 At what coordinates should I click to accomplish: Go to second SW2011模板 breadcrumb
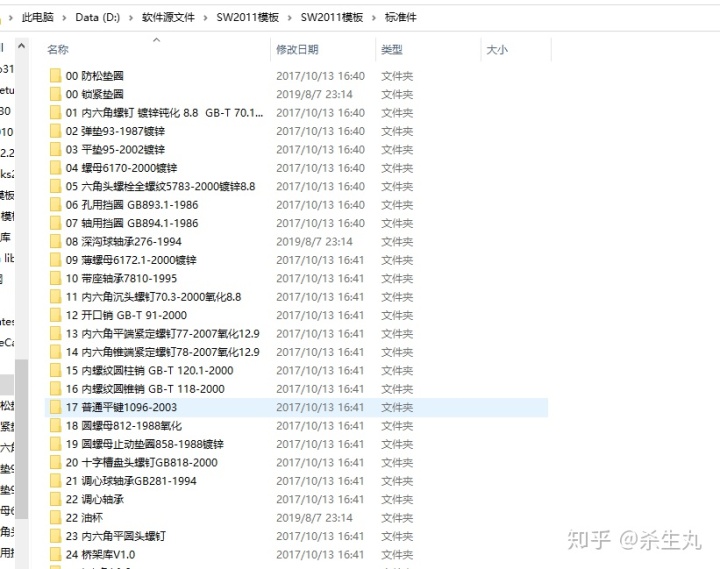click(332, 17)
